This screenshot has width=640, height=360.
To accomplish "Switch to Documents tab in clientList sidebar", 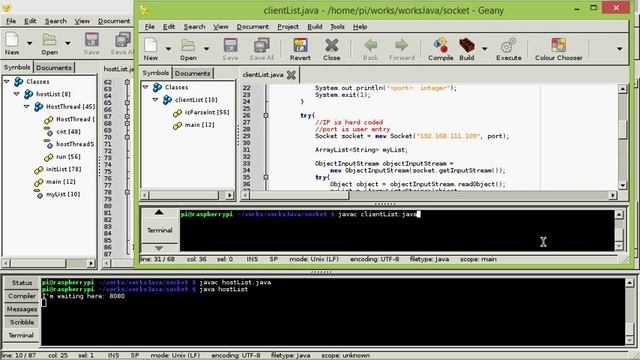I will pos(193,73).
